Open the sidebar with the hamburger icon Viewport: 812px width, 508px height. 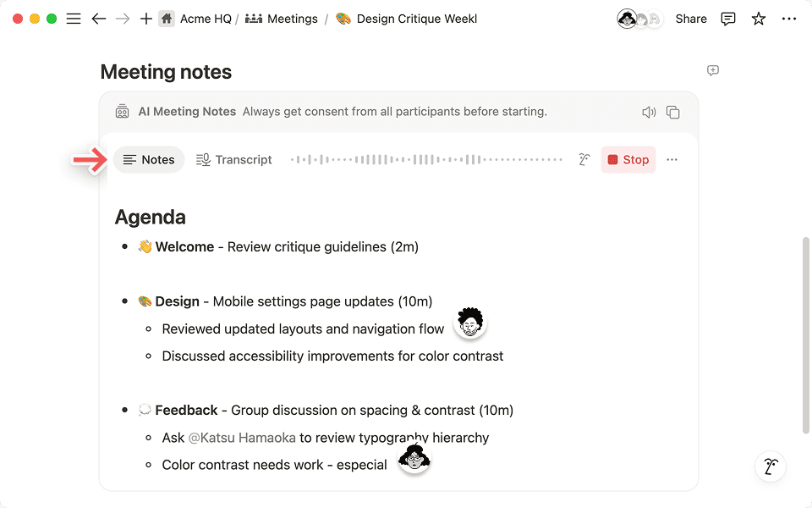click(x=74, y=18)
